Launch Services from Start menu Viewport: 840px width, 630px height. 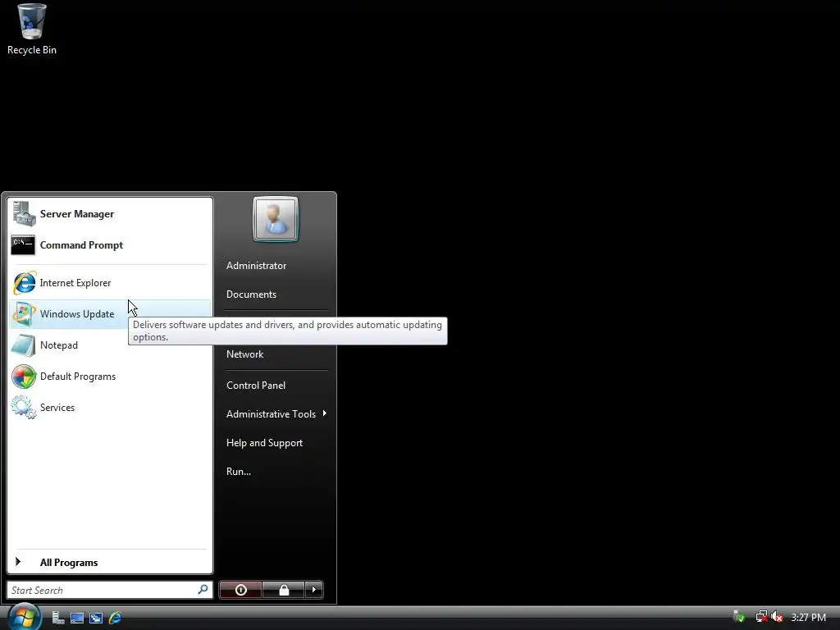pyautogui.click(x=110, y=407)
